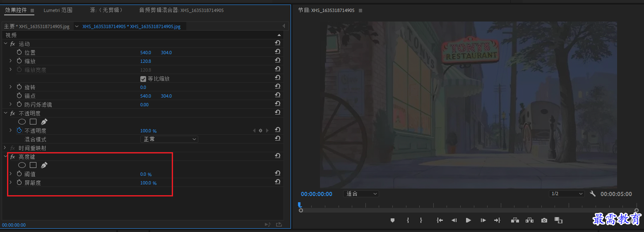Image resolution: width=644 pixels, height=232 pixels.
Task: Create ellipse mask under 不透明度 opacity
Action: coord(22,122)
